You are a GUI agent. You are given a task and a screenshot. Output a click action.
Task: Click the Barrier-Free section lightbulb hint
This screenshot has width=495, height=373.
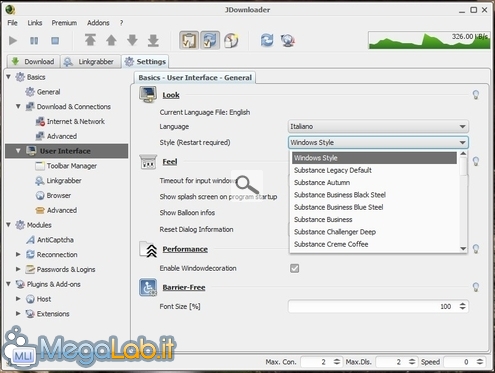476,287
